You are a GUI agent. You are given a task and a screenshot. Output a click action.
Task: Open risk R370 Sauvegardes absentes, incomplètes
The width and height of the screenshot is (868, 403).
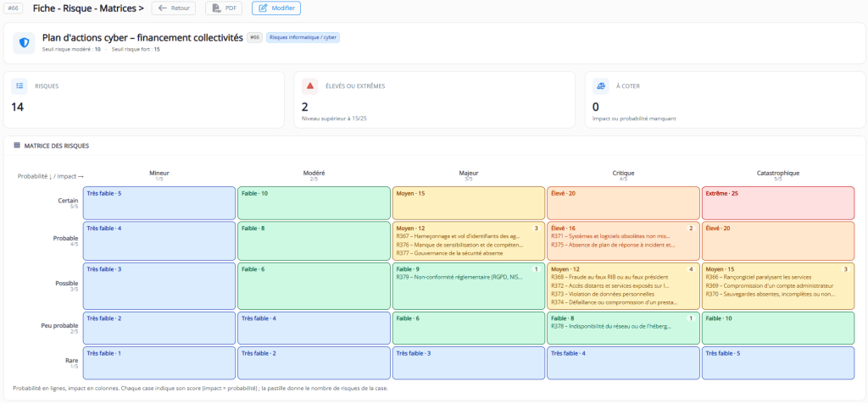771,294
